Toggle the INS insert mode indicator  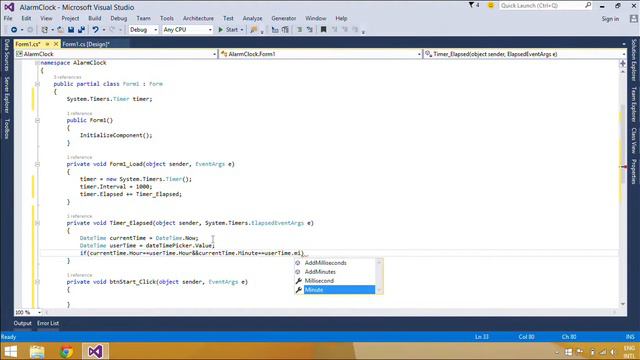(630, 337)
